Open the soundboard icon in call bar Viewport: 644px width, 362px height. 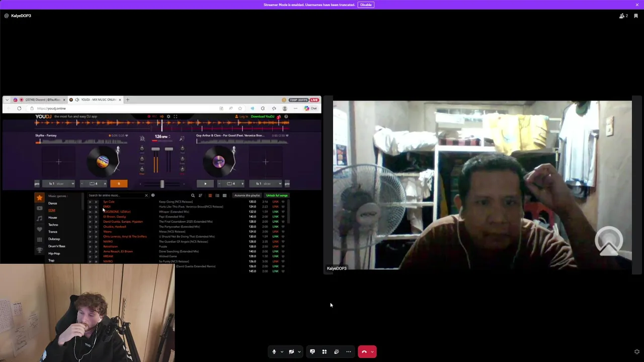[337, 352]
